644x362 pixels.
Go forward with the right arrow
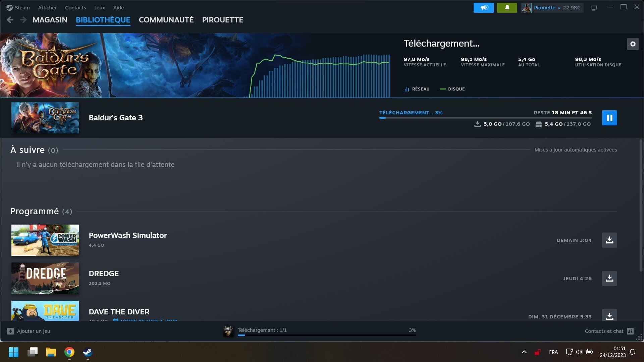point(23,20)
